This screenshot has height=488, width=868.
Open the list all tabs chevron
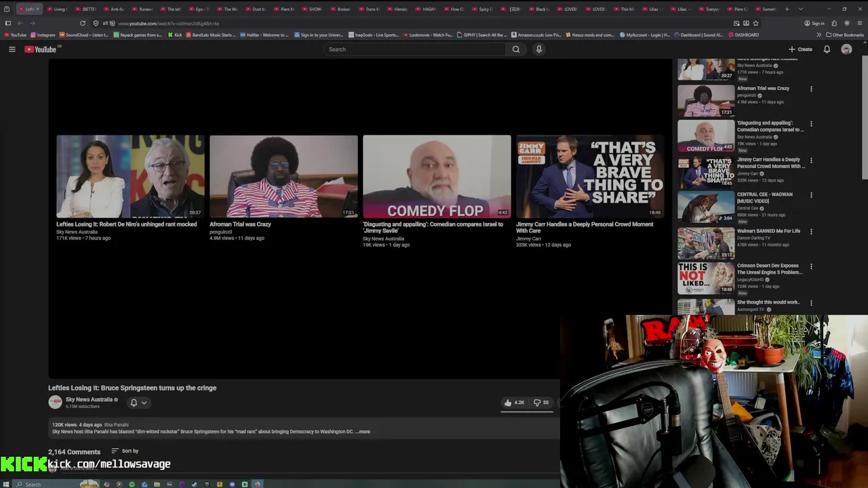pyautogui.click(x=800, y=9)
